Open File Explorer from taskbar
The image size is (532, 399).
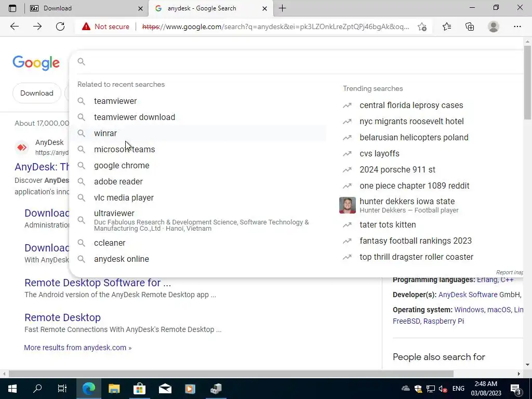(114, 389)
